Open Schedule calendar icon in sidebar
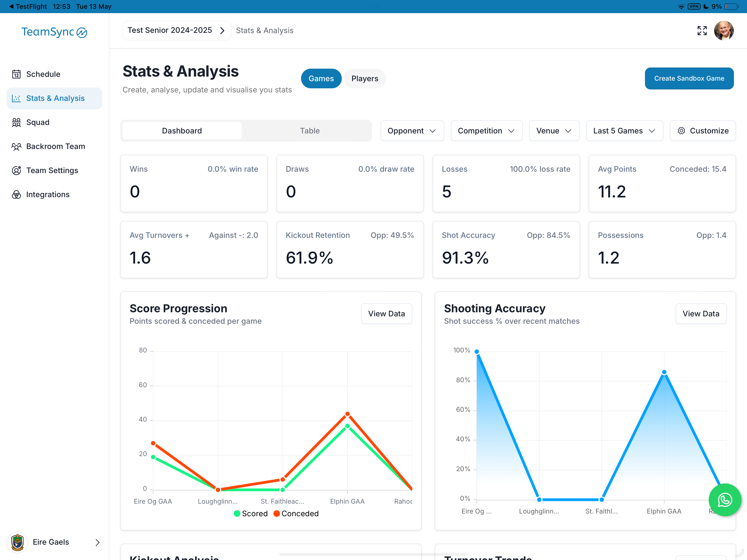The height and width of the screenshot is (560, 747). click(16, 74)
